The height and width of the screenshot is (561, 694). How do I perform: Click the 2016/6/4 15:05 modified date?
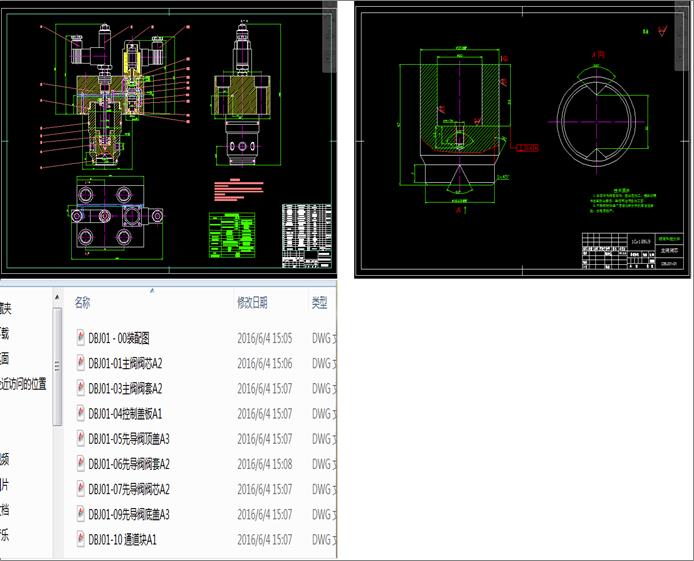pos(265,338)
